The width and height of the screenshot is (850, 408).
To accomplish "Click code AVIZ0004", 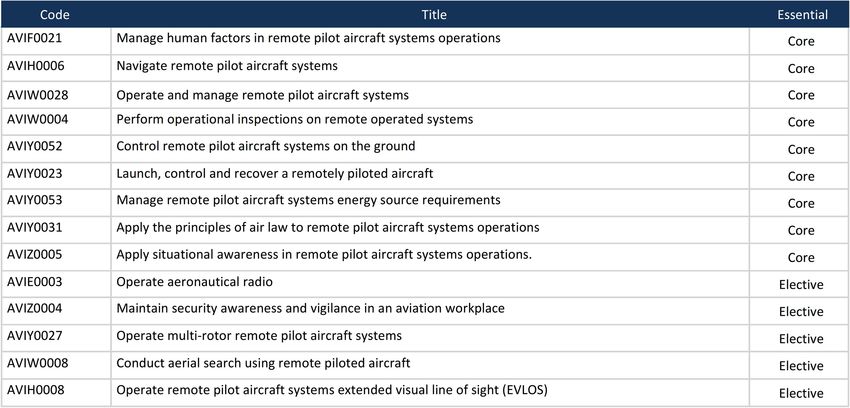I will point(34,309).
